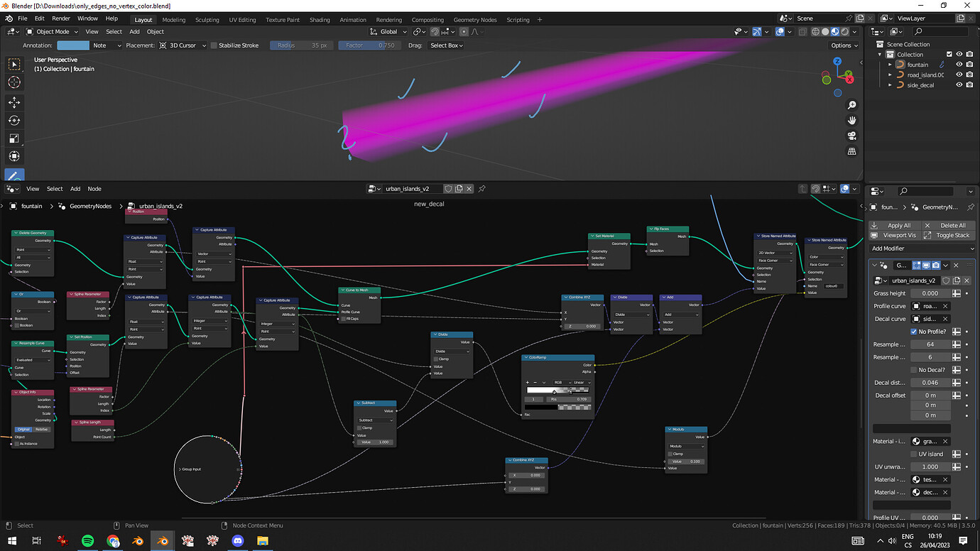Image resolution: width=980 pixels, height=551 pixels.
Task: Hide the fountain object with eye icon
Action: coord(959,65)
